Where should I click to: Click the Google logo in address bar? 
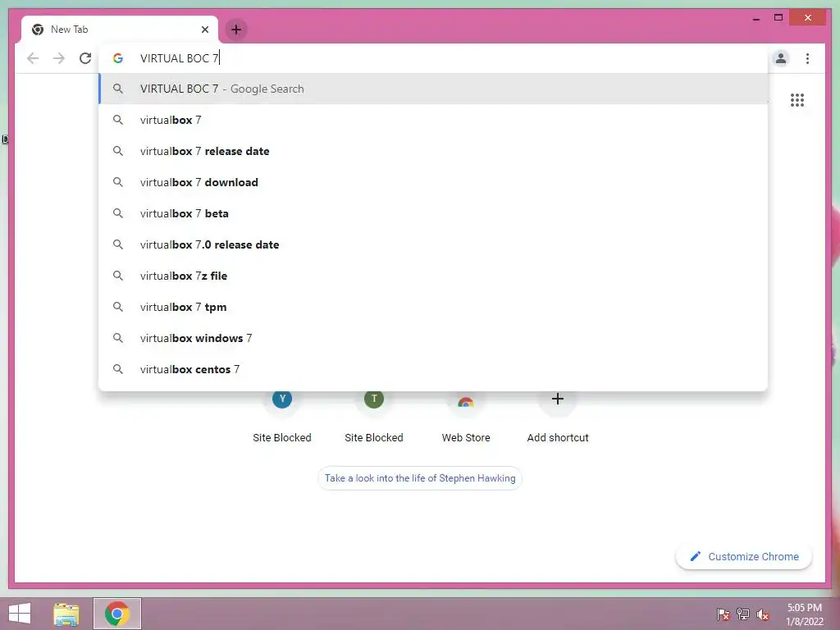coord(118,58)
